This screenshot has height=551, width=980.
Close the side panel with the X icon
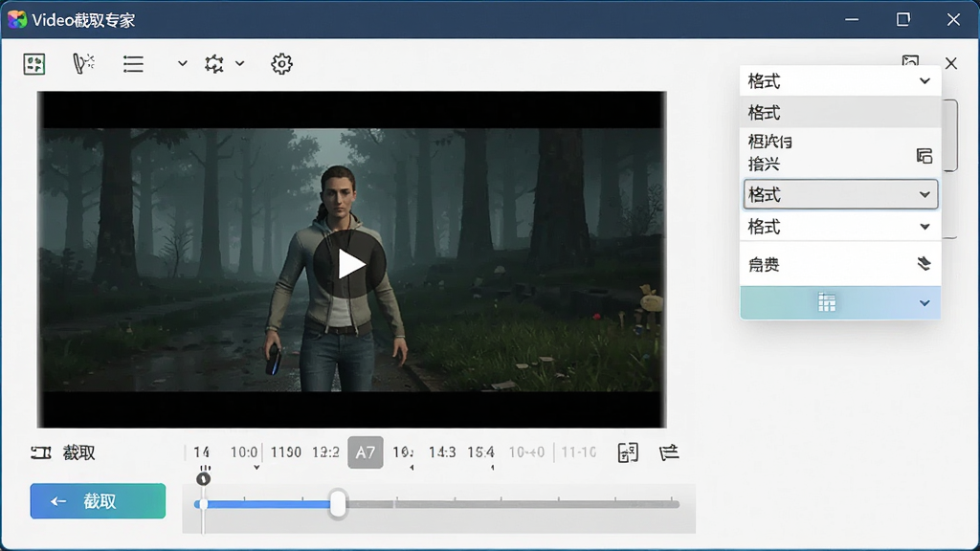click(951, 63)
